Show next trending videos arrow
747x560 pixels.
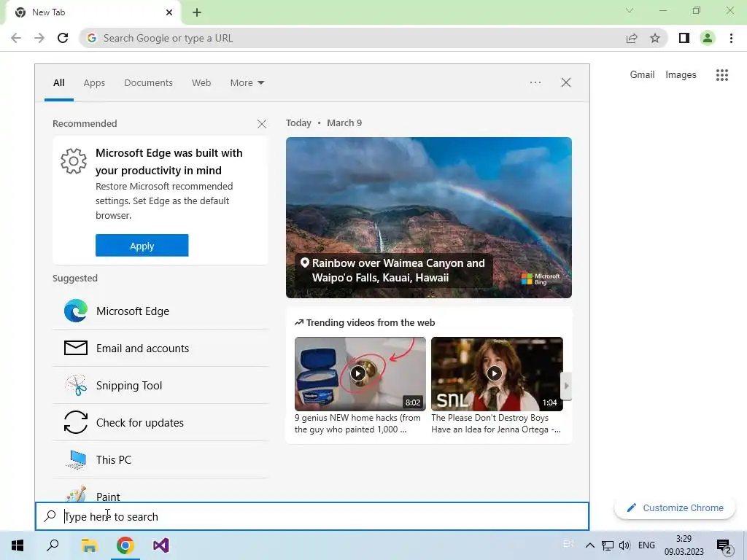[x=566, y=386]
